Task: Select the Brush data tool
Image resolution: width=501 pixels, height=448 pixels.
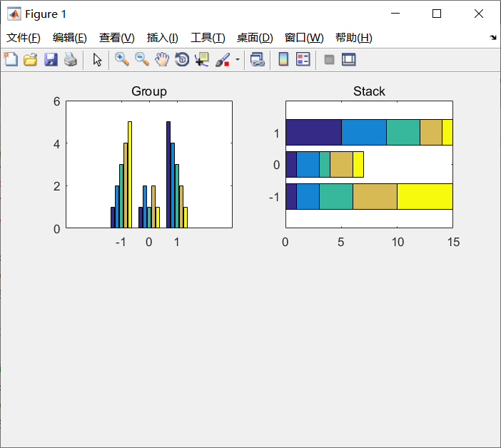Action: pyautogui.click(x=223, y=60)
